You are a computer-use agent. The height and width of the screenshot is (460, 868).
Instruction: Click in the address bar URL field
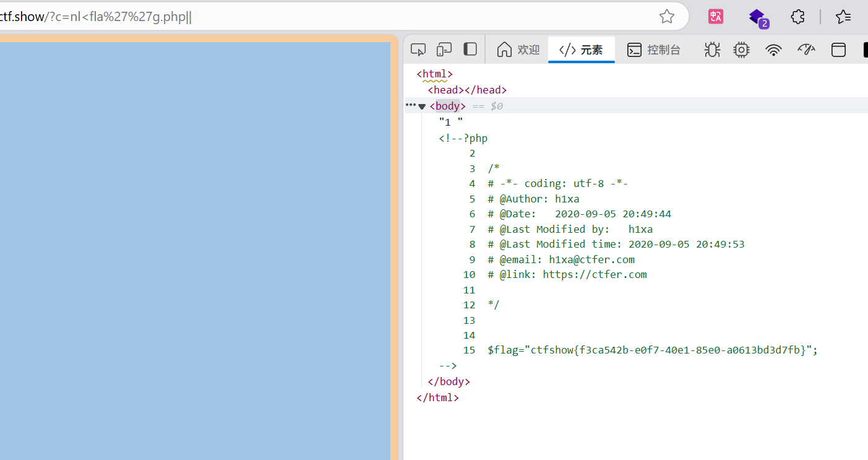click(x=309, y=17)
